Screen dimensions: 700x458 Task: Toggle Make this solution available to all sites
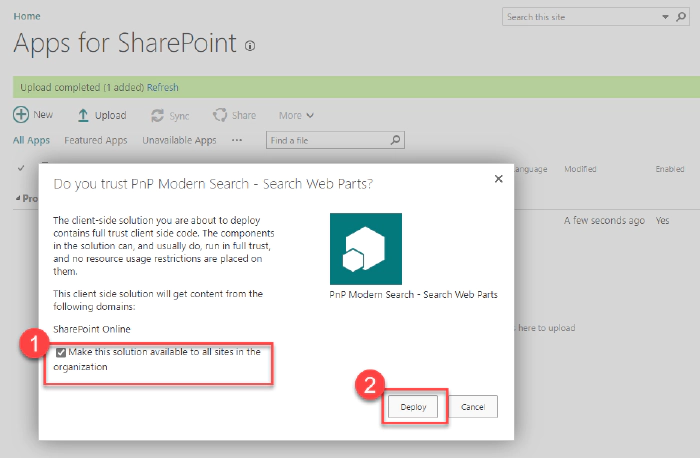click(x=61, y=353)
